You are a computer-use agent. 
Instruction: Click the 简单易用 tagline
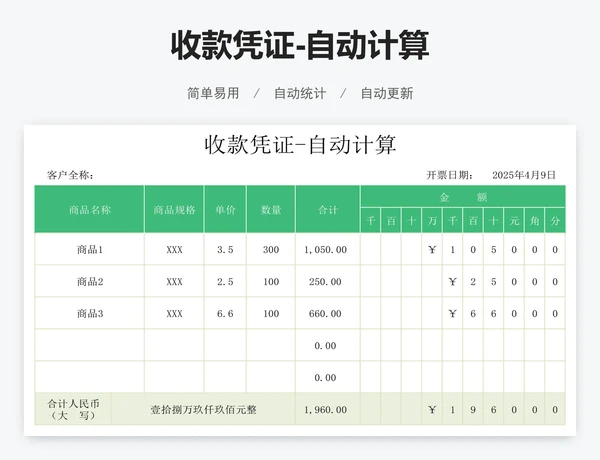pyautogui.click(x=213, y=93)
